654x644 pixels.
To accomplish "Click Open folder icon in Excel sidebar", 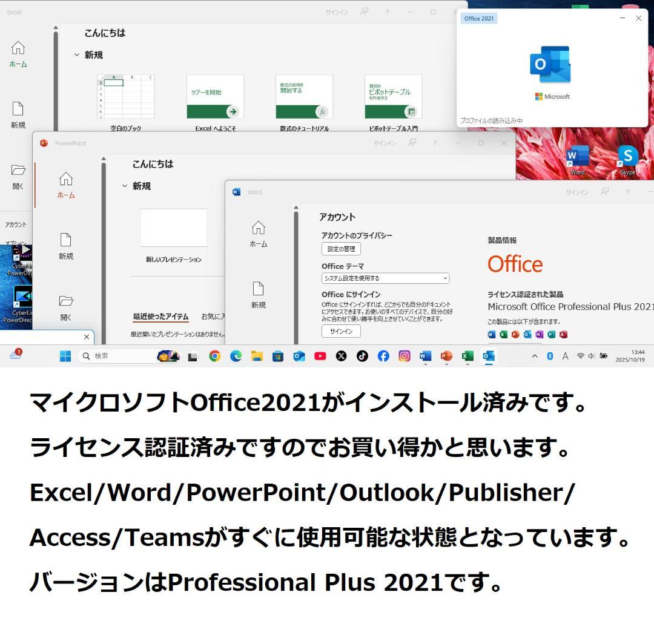I will [x=18, y=170].
